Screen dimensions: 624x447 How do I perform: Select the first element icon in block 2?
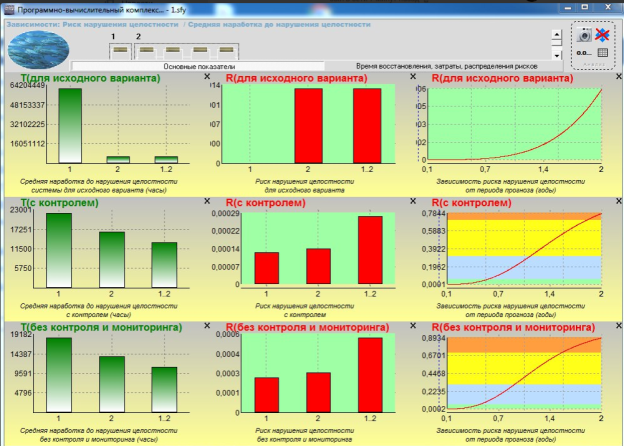146,50
